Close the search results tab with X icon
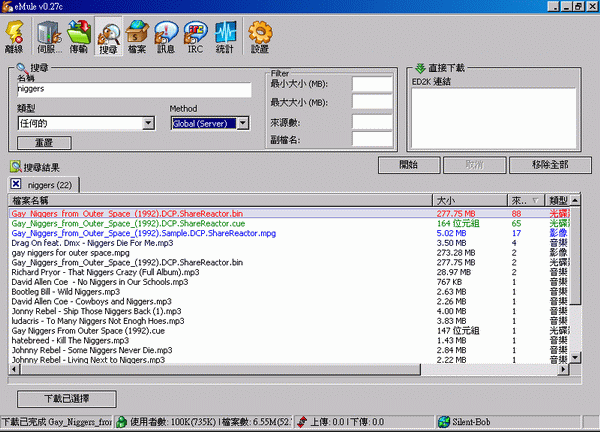Image resolution: width=600 pixels, height=432 pixels. (16, 184)
